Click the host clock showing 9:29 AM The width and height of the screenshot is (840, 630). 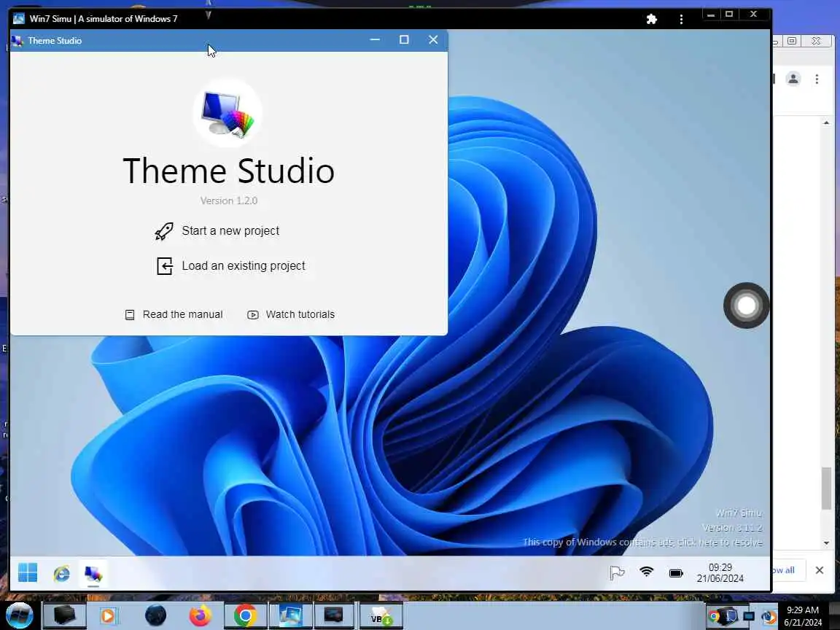tap(803, 616)
